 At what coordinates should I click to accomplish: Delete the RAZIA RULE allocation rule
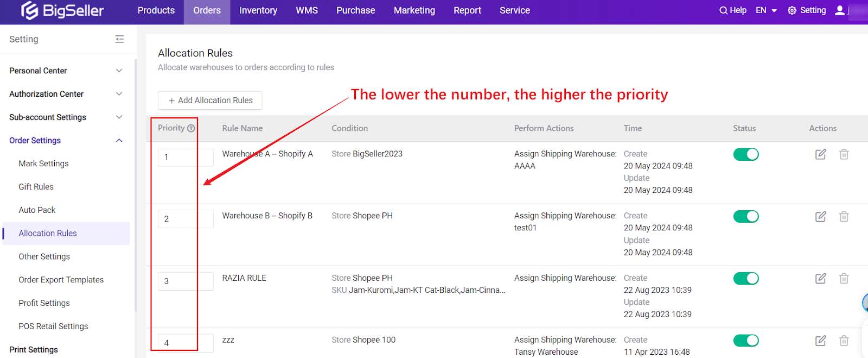(x=844, y=278)
